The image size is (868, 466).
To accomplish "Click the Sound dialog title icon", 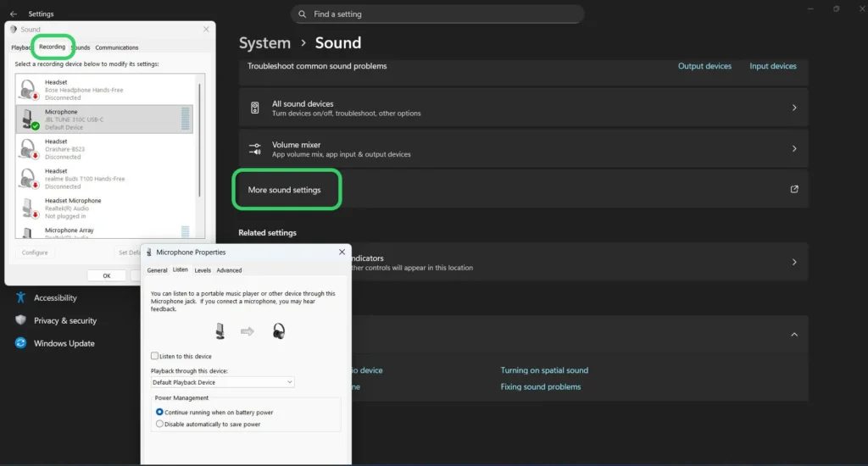I will (x=14, y=30).
